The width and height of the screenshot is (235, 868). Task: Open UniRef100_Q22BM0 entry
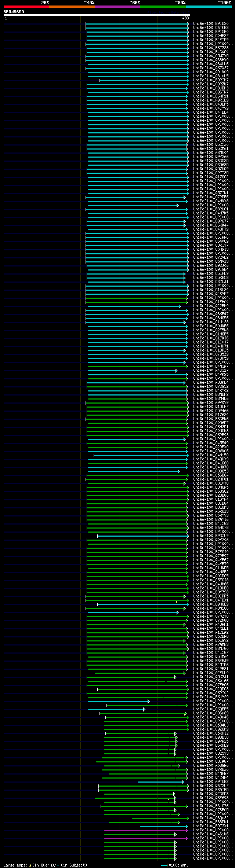tap(211, 306)
